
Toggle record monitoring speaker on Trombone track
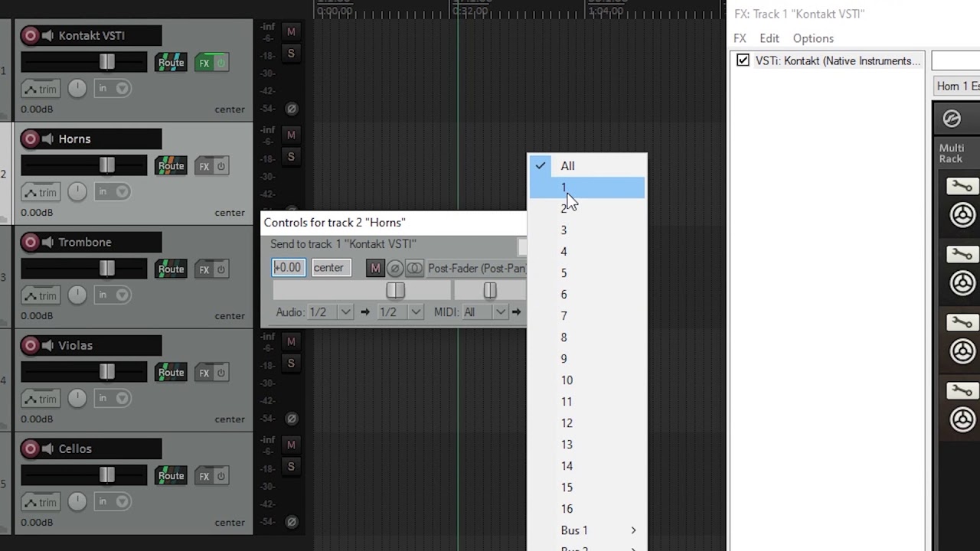tap(47, 242)
